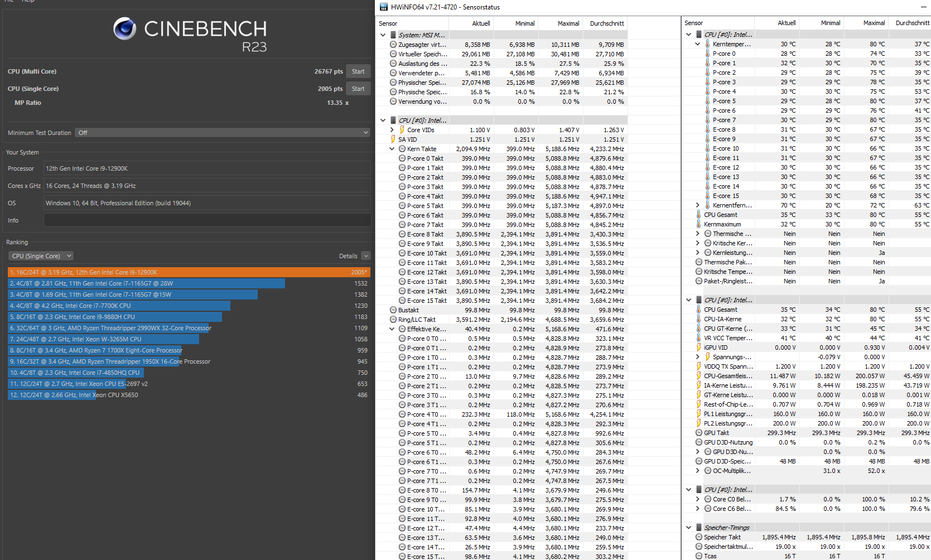Select the PL2 Leistungsgr... row label

coord(728,423)
